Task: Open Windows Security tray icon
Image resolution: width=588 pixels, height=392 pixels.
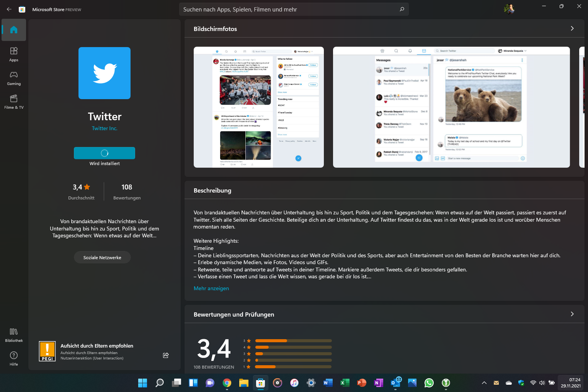Action: click(521, 383)
